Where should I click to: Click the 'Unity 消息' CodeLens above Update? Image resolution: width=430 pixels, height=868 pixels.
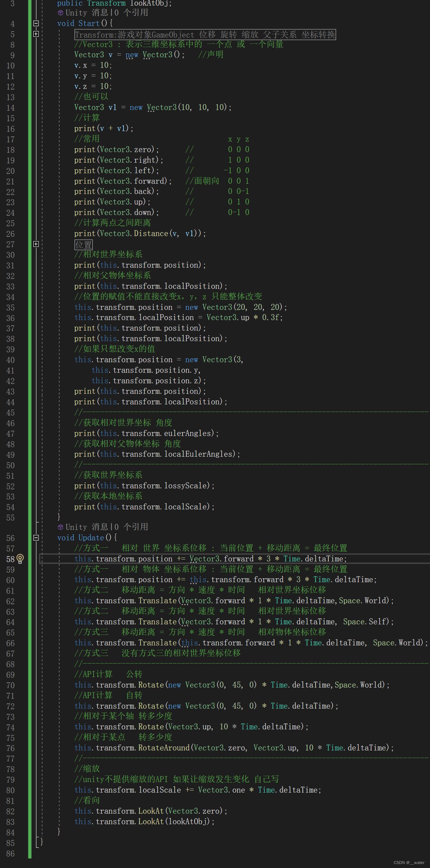coord(87,527)
